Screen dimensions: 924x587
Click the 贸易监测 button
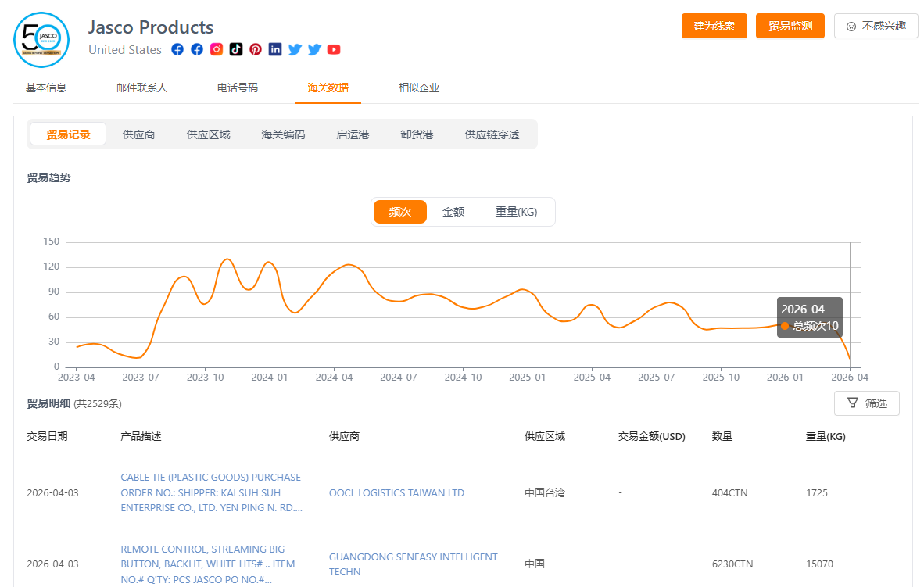coord(790,26)
